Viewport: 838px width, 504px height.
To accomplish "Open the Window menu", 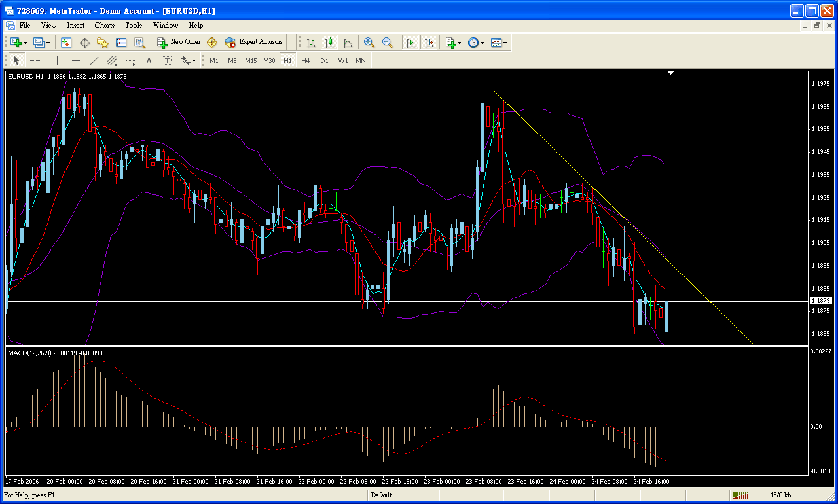I will pyautogui.click(x=165, y=26).
